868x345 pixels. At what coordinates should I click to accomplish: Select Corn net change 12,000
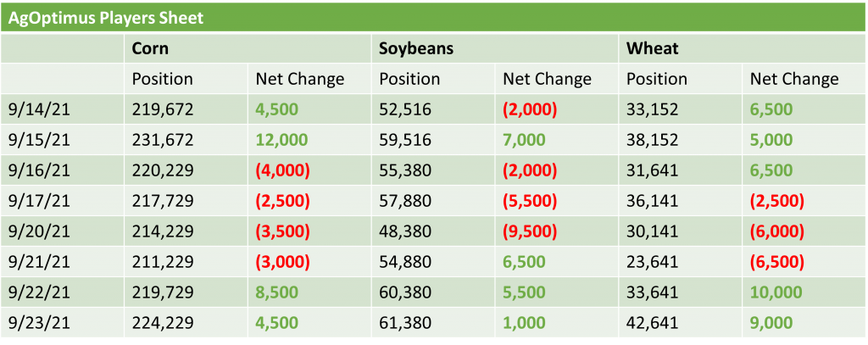[x=281, y=139]
